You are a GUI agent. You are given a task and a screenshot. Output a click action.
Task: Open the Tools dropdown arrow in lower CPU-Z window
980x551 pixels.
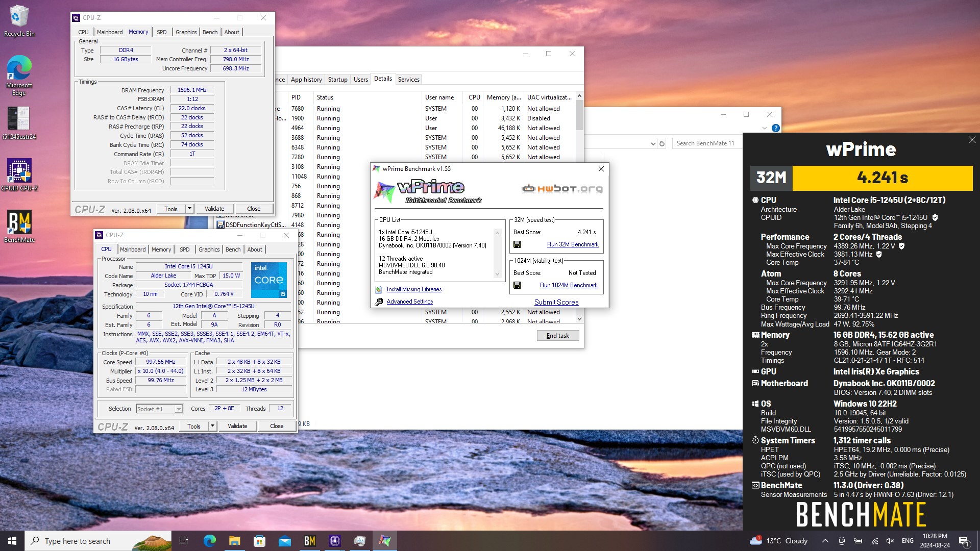pos(212,426)
